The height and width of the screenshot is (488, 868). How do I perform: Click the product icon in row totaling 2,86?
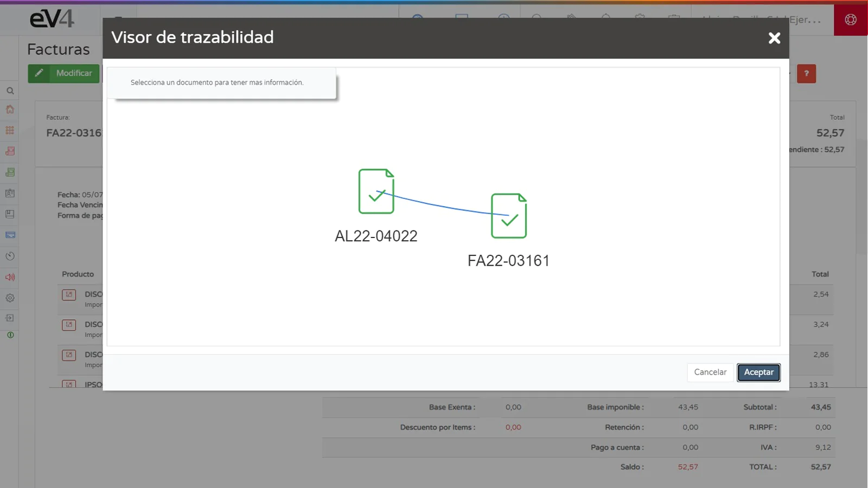coord(69,355)
